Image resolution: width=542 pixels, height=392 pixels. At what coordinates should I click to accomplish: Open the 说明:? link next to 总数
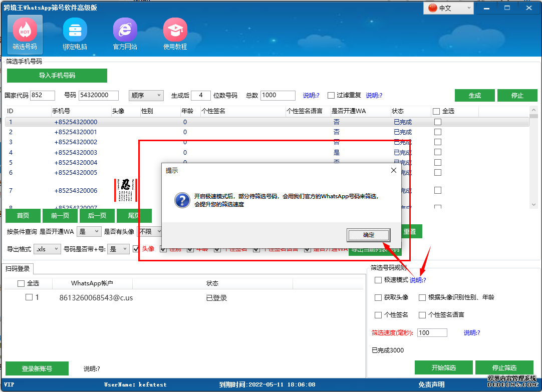tap(311, 95)
